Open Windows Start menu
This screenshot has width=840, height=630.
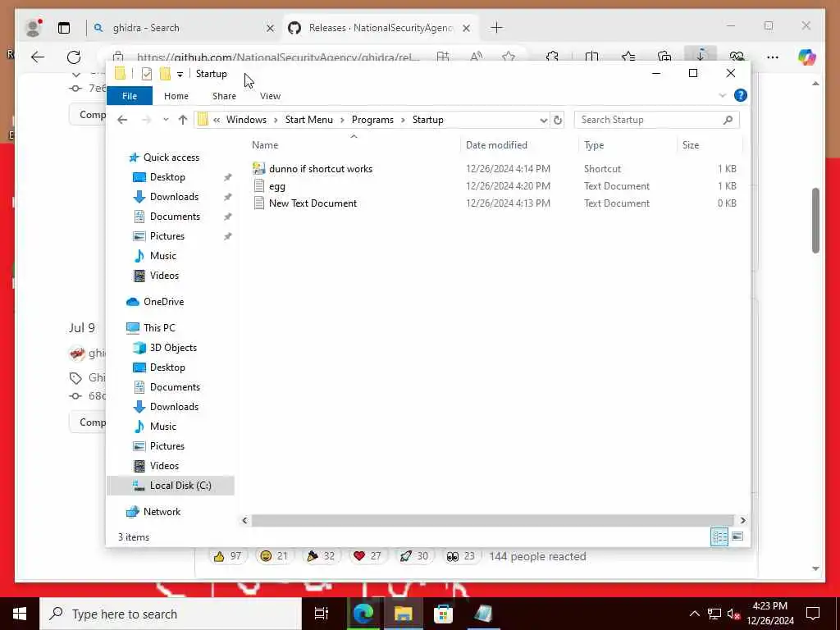click(x=20, y=614)
